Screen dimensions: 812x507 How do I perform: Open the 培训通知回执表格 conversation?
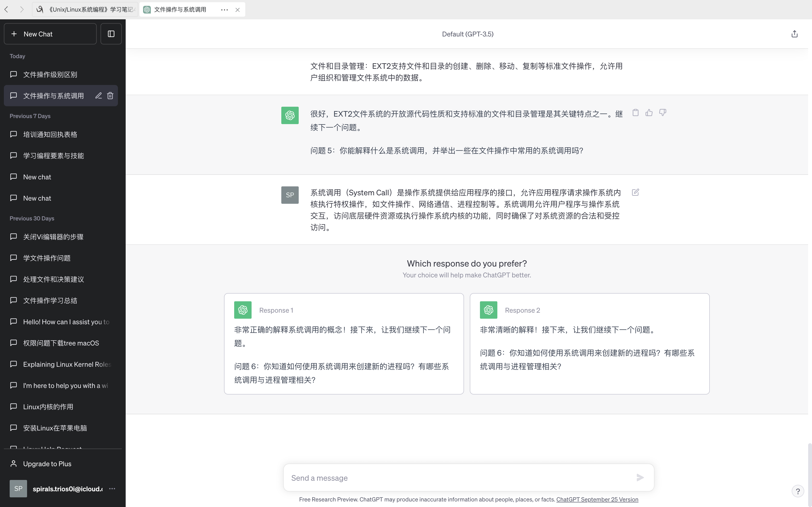tap(50, 134)
